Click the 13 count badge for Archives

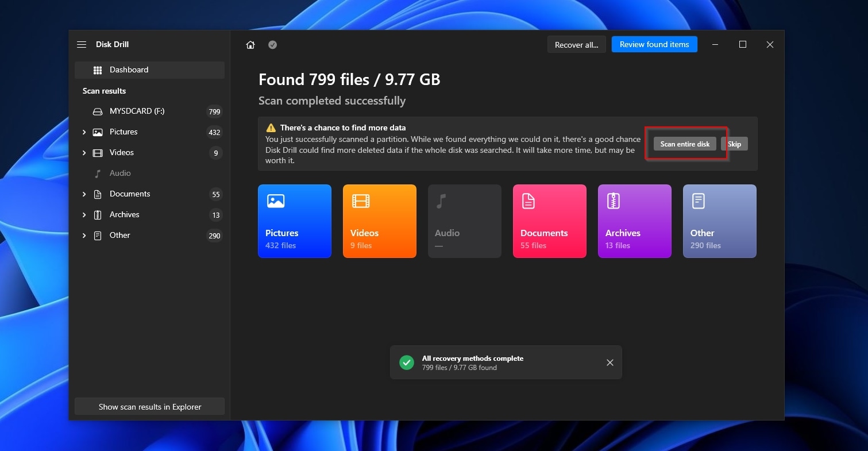pyautogui.click(x=216, y=215)
